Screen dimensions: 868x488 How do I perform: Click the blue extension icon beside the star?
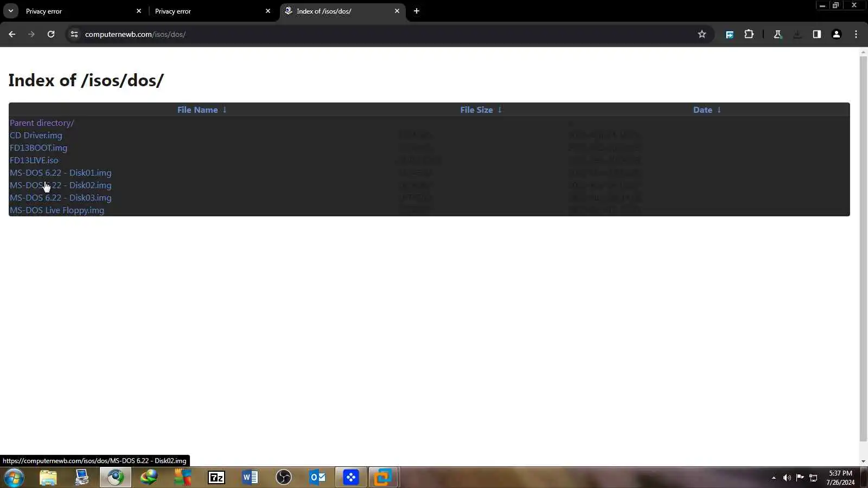(730, 34)
